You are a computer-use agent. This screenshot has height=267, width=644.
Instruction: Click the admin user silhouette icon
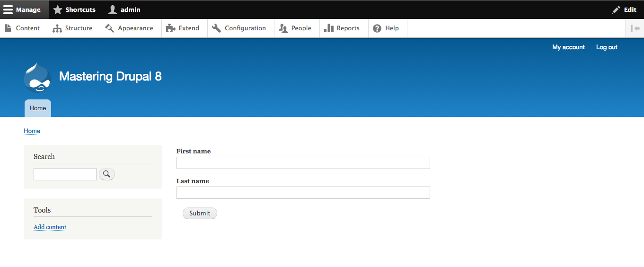point(113,9)
